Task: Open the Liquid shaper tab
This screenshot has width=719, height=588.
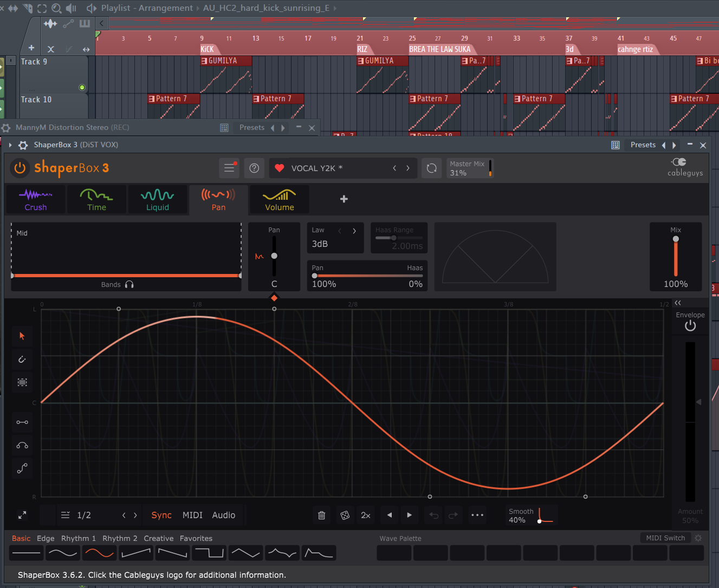Action: 158,199
